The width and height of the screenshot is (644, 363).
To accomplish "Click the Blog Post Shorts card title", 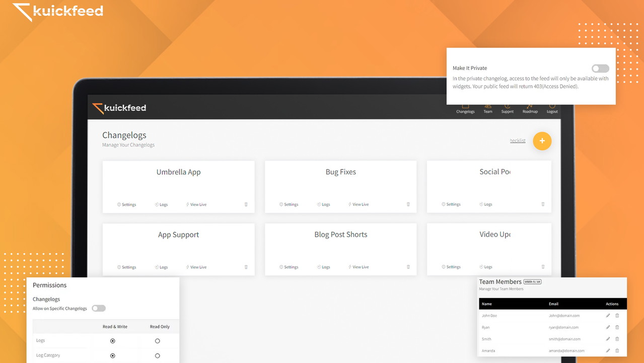I will (341, 234).
